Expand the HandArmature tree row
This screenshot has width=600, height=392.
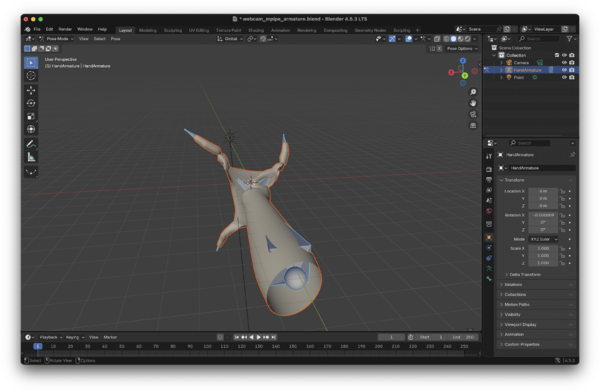pos(501,70)
